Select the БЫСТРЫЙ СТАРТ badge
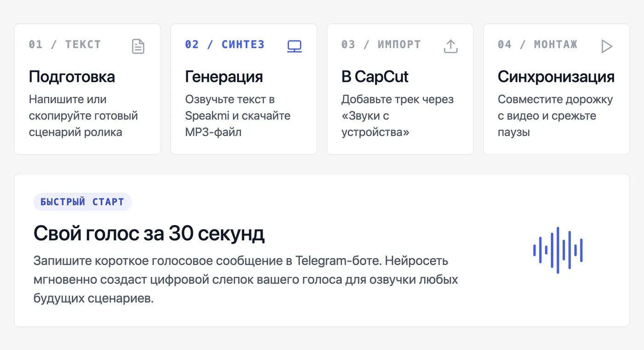Viewport: 644px width, 350px height. (x=82, y=202)
